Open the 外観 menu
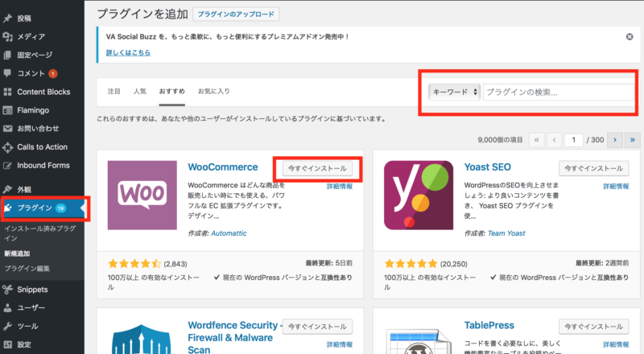 (43, 189)
